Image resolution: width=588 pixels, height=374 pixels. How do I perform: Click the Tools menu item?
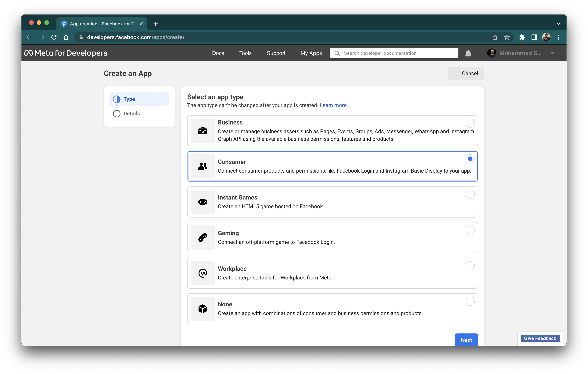point(245,53)
